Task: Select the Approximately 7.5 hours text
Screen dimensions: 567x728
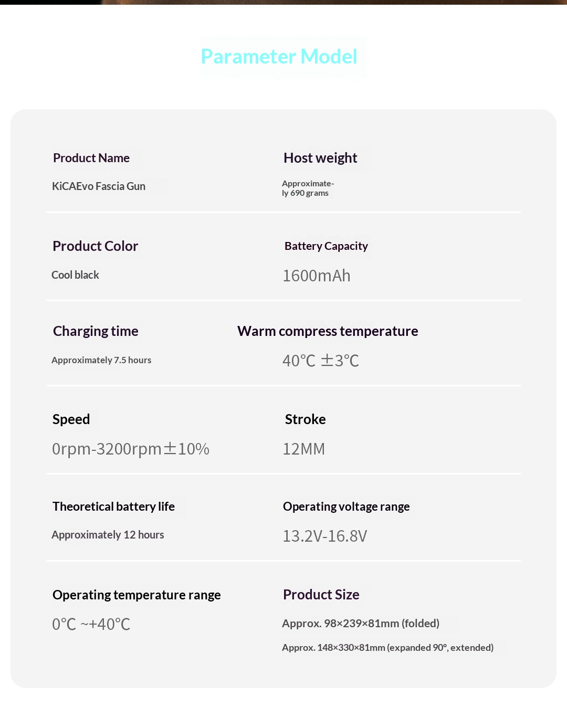Action: [x=101, y=360]
